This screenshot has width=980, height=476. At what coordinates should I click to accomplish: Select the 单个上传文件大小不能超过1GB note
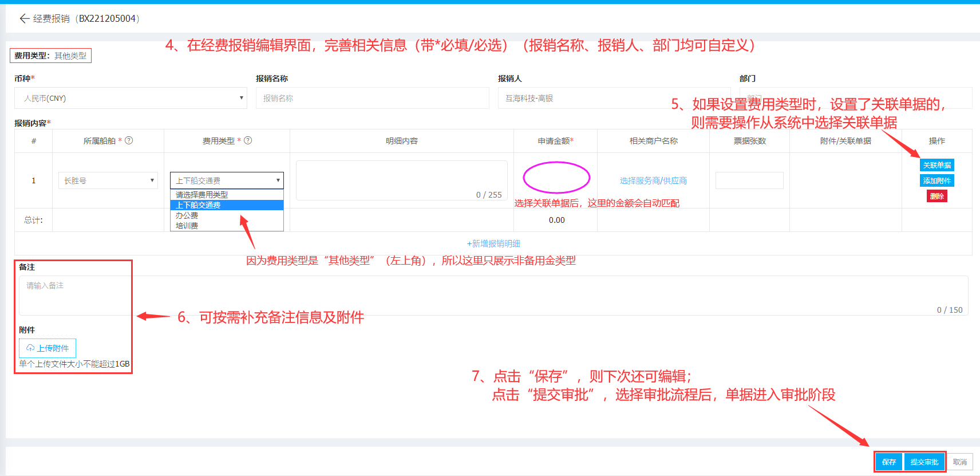(x=74, y=364)
